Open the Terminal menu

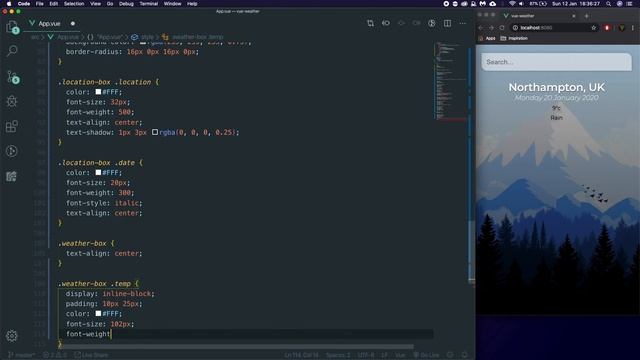tap(149, 4)
